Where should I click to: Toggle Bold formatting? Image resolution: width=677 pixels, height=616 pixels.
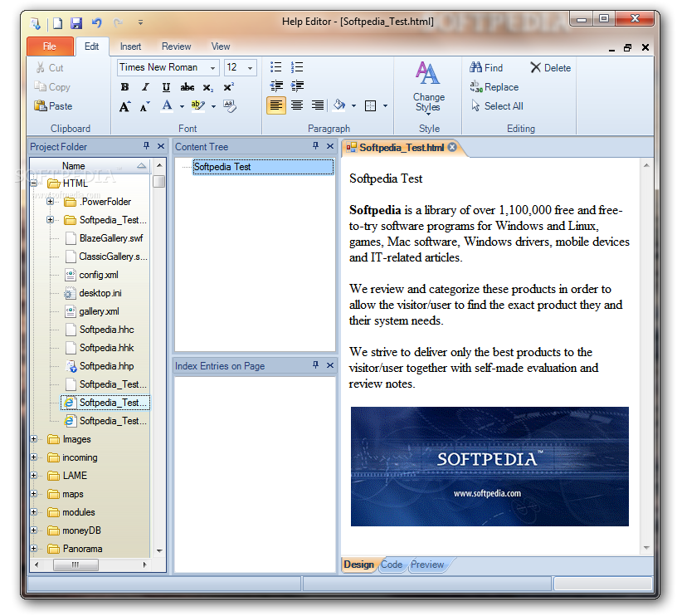(x=124, y=87)
